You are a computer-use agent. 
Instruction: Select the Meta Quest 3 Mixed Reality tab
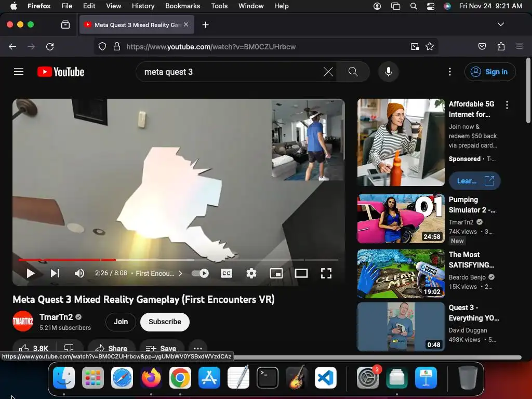(137, 25)
